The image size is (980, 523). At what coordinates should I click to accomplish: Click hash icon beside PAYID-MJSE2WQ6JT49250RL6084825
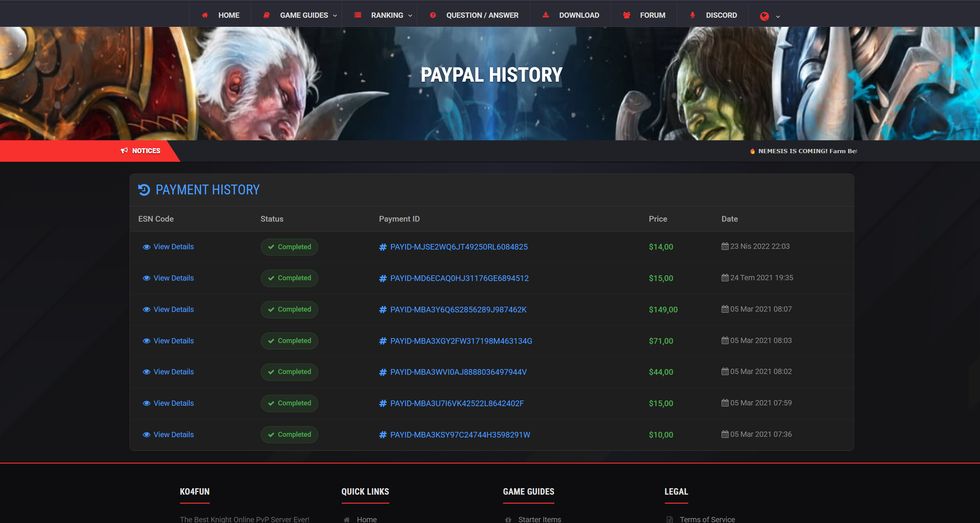tap(383, 247)
